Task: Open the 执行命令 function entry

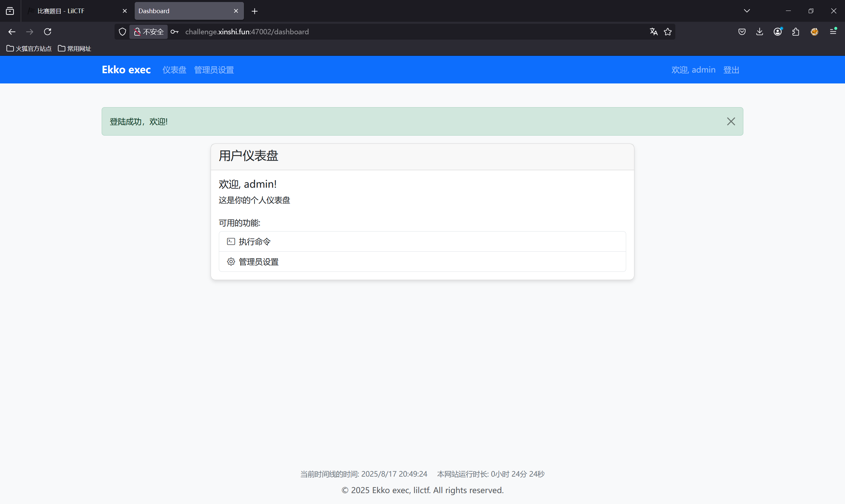Action: [x=254, y=241]
